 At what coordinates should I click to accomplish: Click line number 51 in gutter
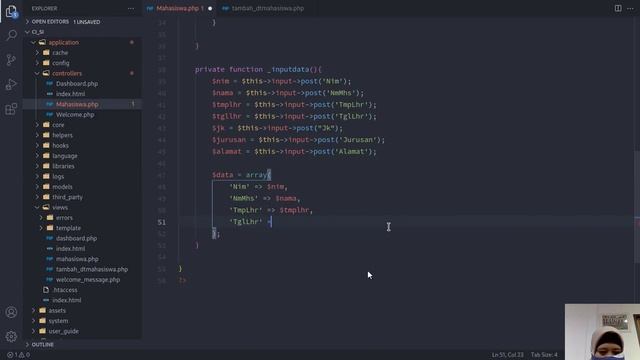[162, 222]
